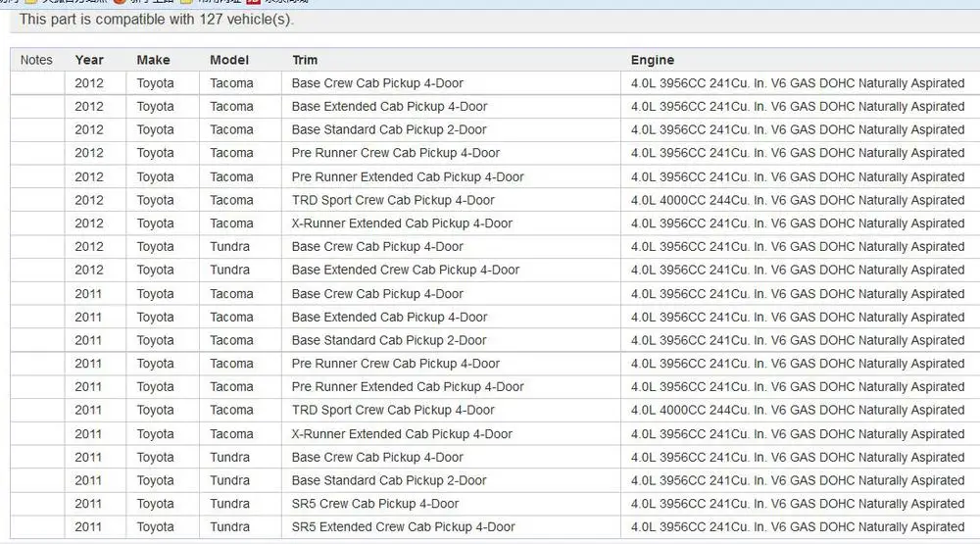Click the engine cell of the 2012 X-Runner row

pos(798,223)
